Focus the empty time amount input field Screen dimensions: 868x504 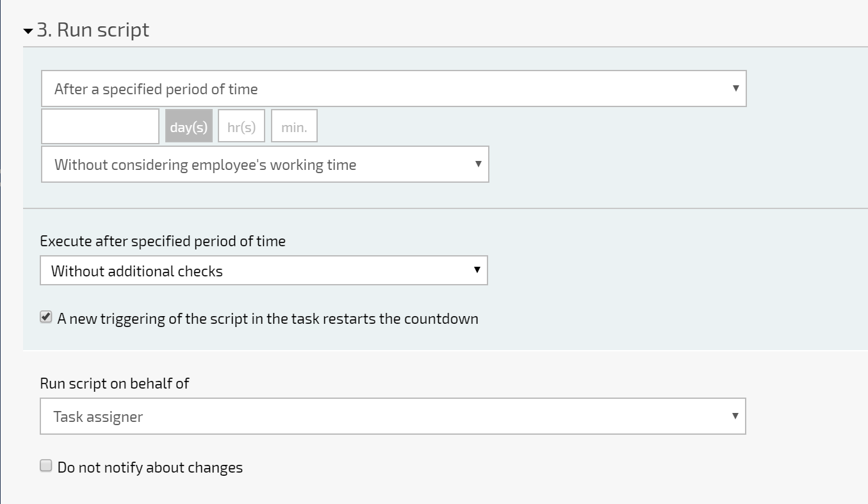click(x=101, y=126)
